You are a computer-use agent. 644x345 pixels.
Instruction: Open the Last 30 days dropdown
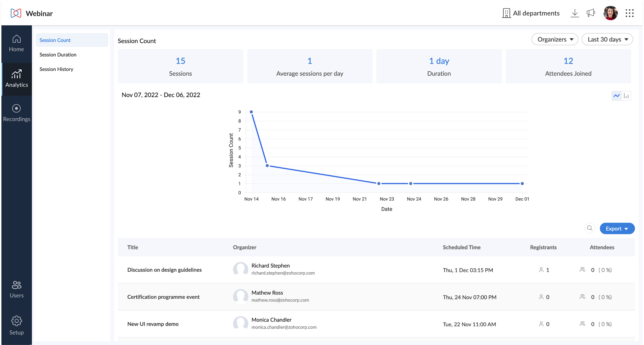point(607,39)
